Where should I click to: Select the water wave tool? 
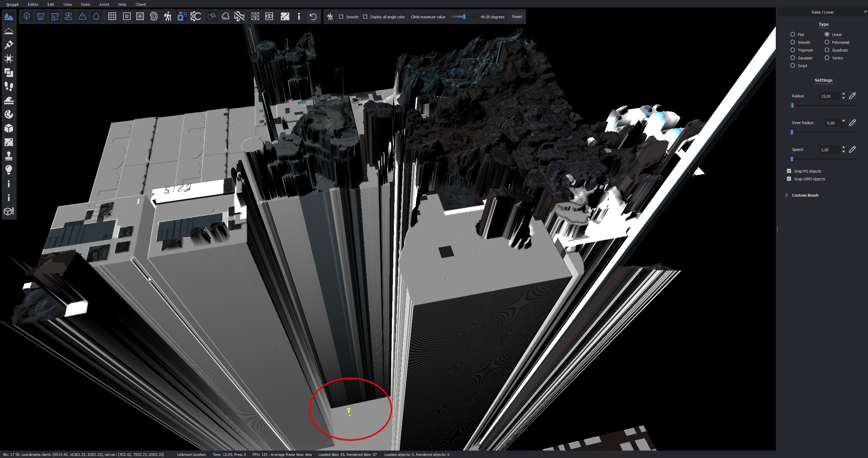[9, 100]
